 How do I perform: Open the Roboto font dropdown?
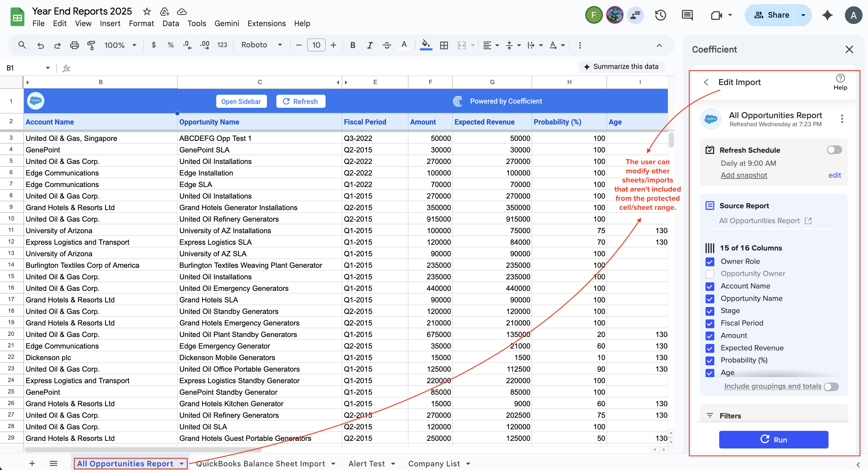[261, 45]
